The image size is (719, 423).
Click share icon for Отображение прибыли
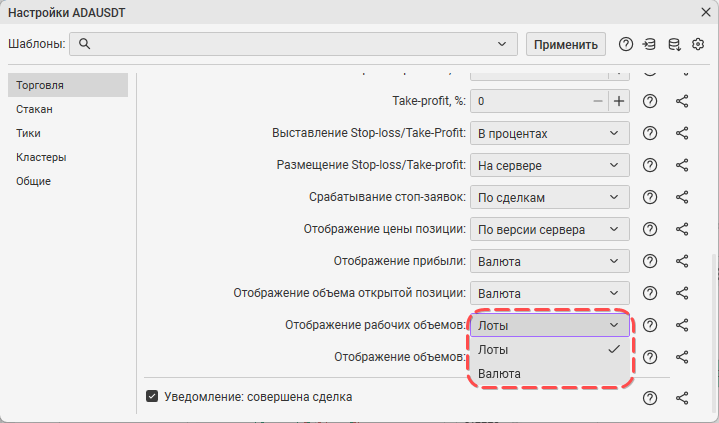[682, 261]
